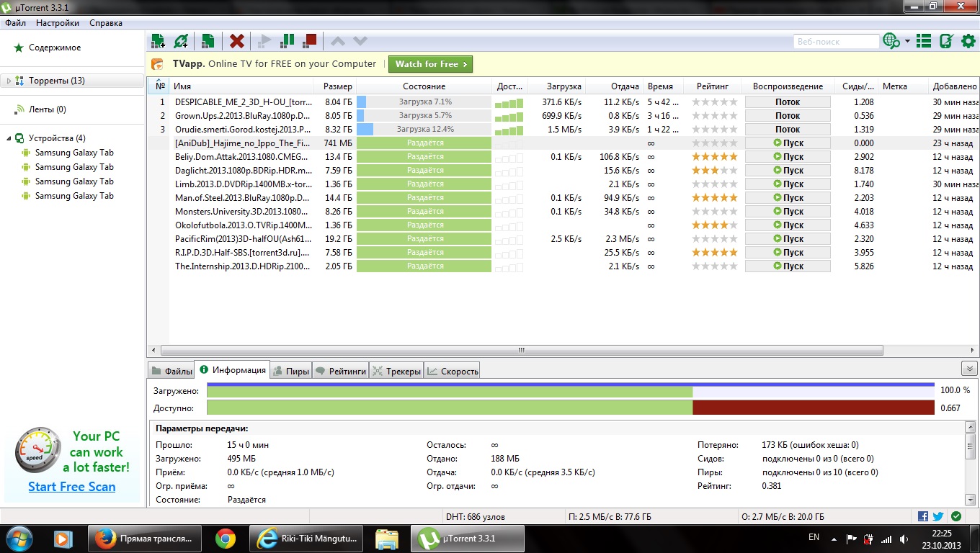Image resolution: width=980 pixels, height=553 pixels.
Task: Click Пуск button for PacificRim torrent
Action: (788, 239)
